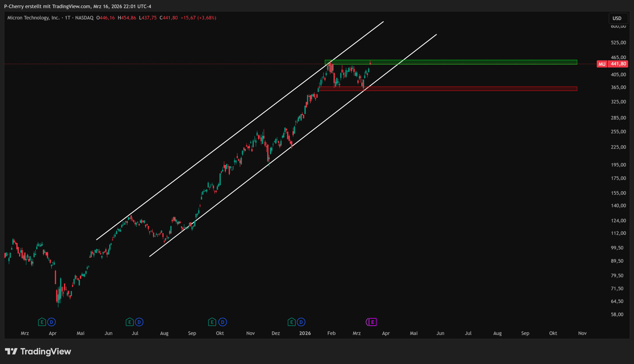Image resolution: width=634 pixels, height=364 pixels.
Task: Select the dividend icon above Okt
Action: 222,322
